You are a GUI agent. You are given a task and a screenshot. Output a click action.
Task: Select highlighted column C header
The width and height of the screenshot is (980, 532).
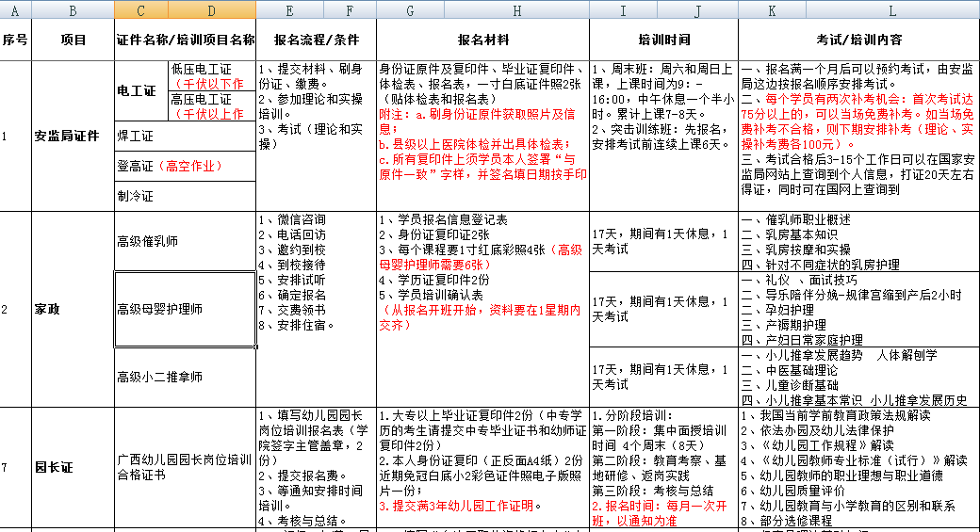140,9
